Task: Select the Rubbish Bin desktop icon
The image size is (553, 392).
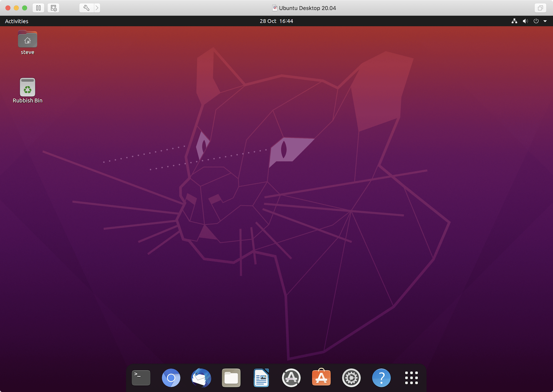Action: [x=28, y=87]
